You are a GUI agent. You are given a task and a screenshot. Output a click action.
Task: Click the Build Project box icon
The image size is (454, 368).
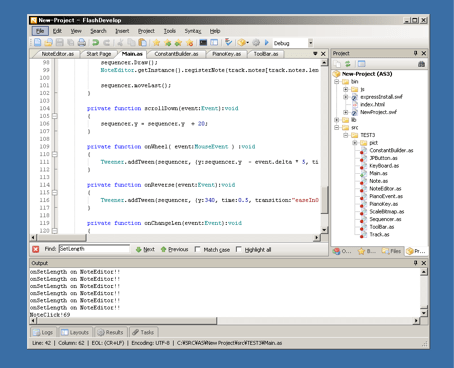(x=242, y=43)
